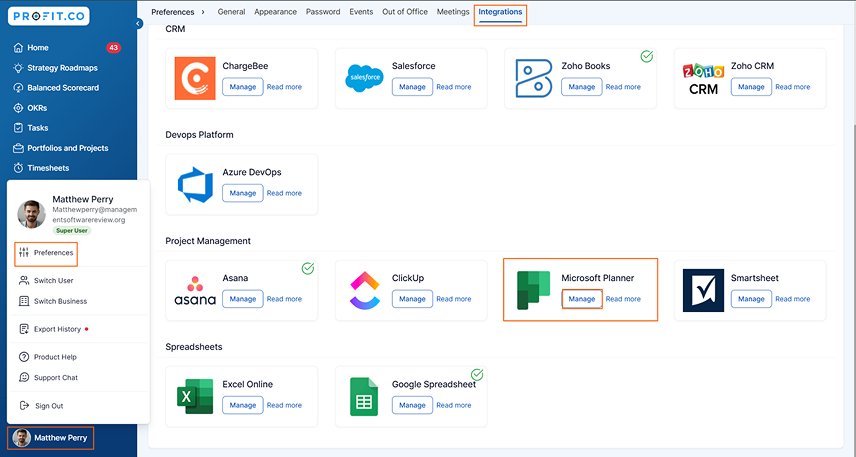856x457 pixels.
Task: Click the Zoho Books logo
Action: click(x=534, y=79)
